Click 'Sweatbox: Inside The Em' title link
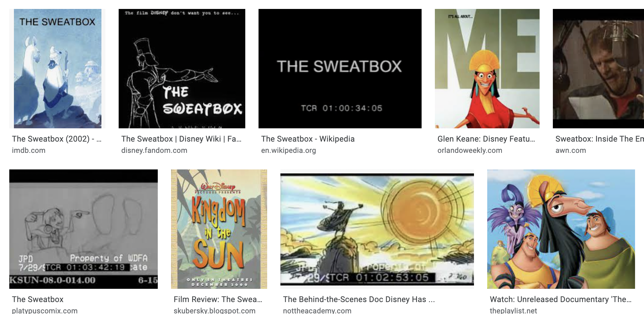 (600, 139)
